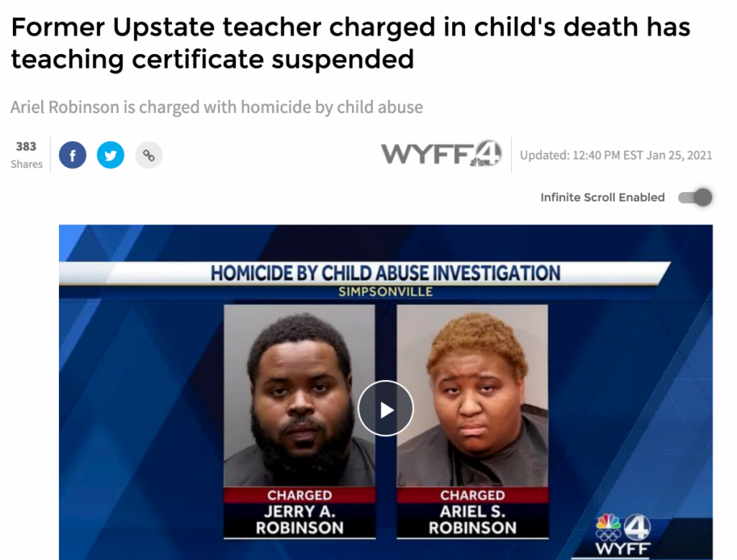Click the Simpsonville location label
Screen dimensions: 737x560
[386, 292]
